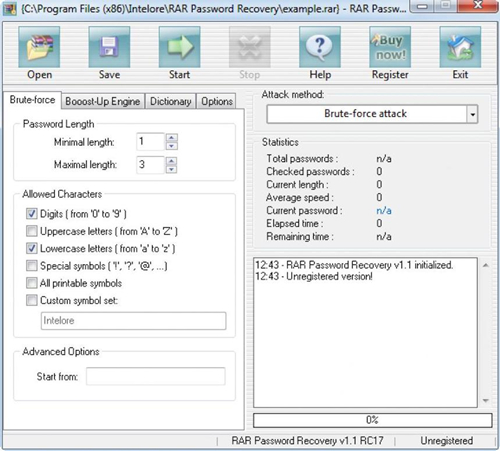Click the Maximal length value field

[151, 165]
